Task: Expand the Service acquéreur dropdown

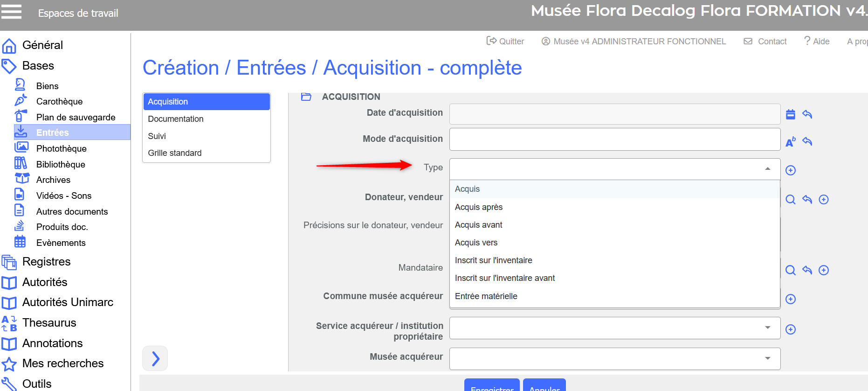Action: [x=768, y=328]
